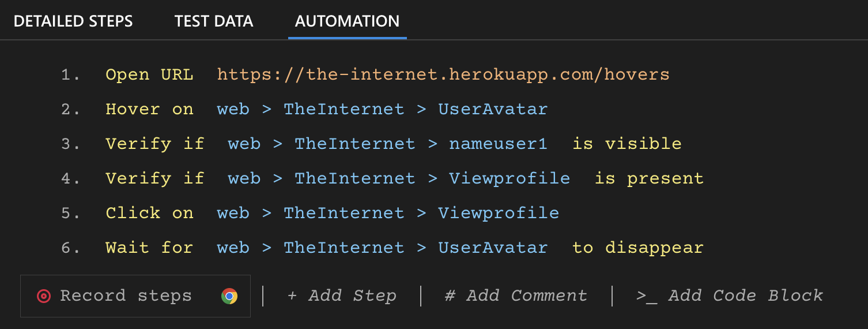Click 'is present' condition in step 4

point(649,178)
